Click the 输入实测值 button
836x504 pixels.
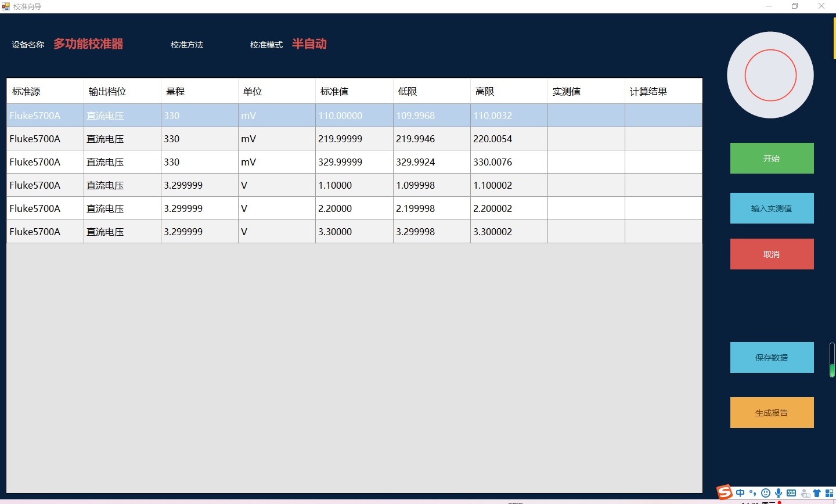coord(772,208)
